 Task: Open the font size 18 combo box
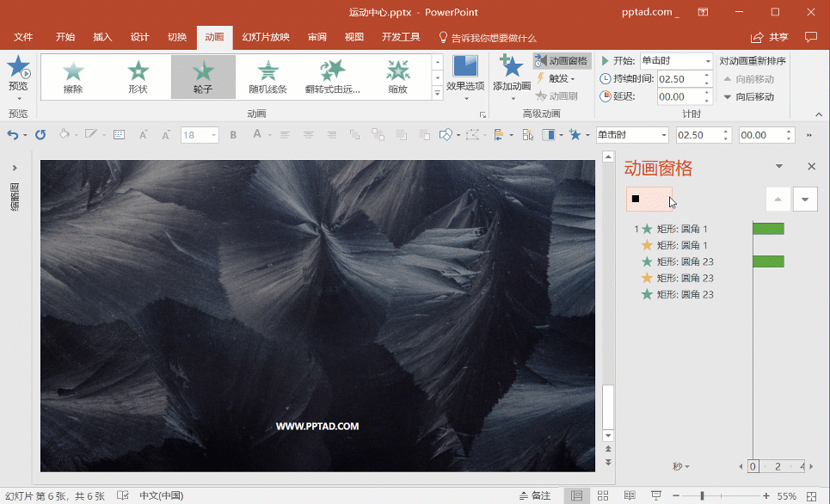click(x=200, y=135)
